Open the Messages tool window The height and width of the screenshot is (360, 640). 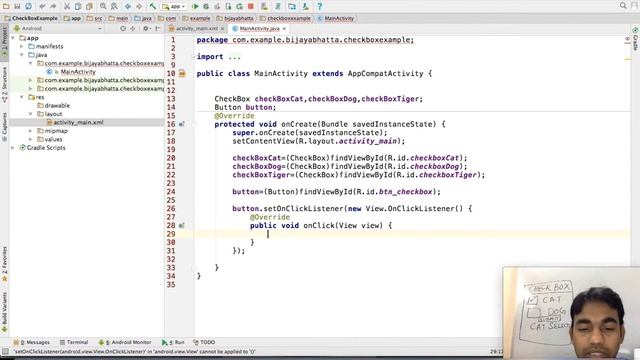pos(31,342)
